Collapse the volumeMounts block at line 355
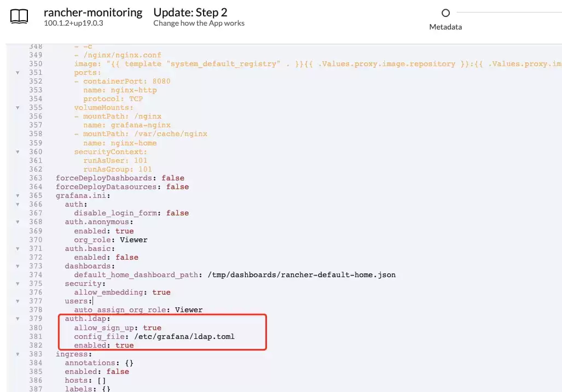Image resolution: width=562 pixels, height=392 pixels. click(18, 108)
